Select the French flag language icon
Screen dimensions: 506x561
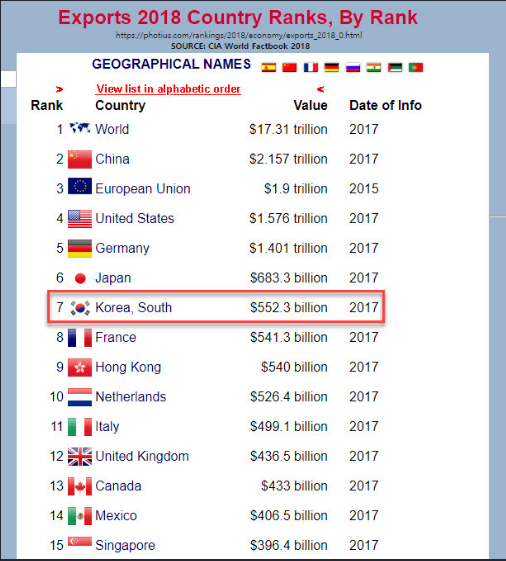click(x=311, y=67)
